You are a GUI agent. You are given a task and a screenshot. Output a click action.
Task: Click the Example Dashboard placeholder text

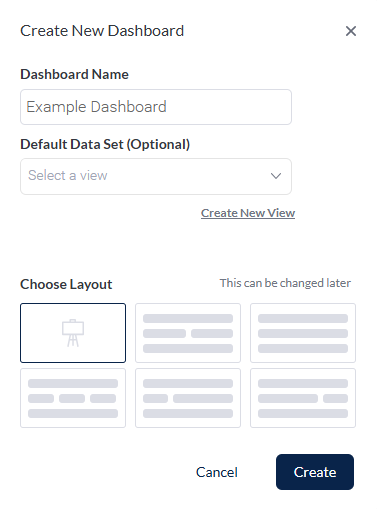(x=96, y=107)
